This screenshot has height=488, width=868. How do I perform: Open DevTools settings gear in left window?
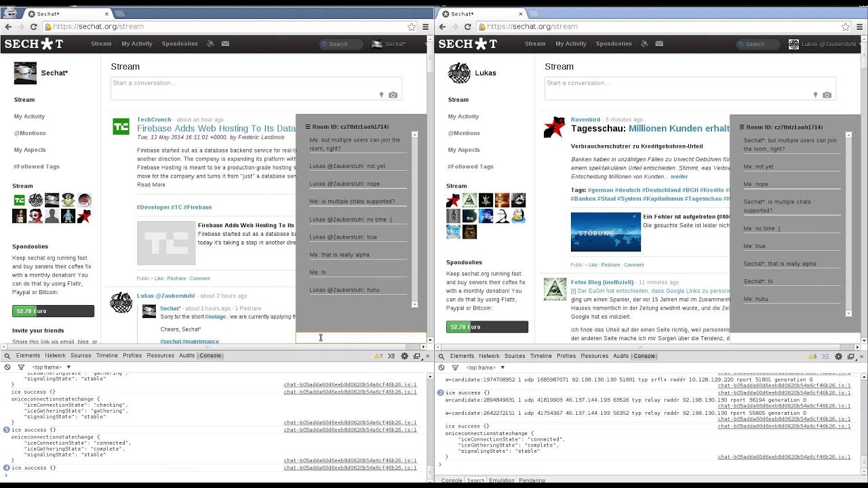(405, 356)
